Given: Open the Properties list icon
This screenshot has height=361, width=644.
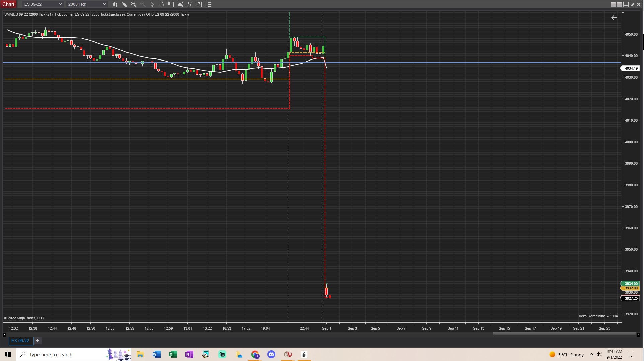Looking at the screenshot, I should point(209,4).
